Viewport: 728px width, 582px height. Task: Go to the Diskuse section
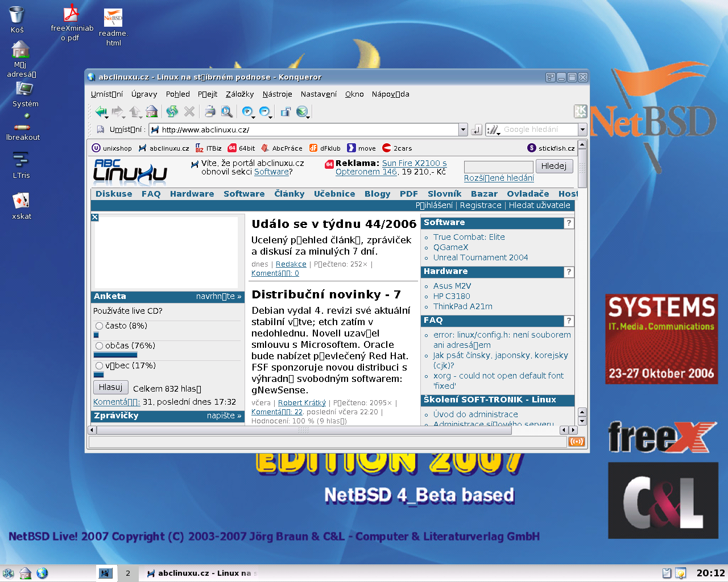pos(114,194)
